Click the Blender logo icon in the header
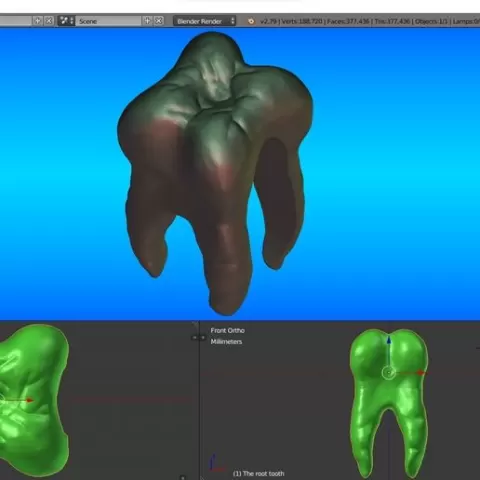 click(251, 21)
